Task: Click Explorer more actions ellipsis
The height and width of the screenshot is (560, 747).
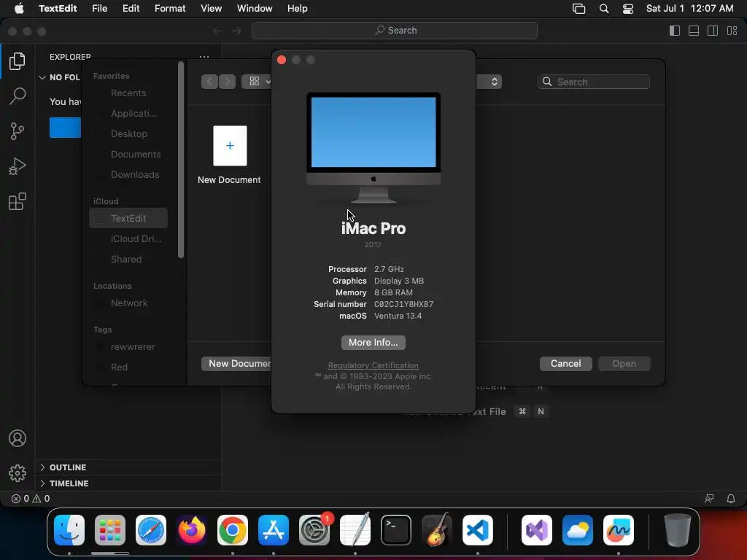Action: point(204,57)
